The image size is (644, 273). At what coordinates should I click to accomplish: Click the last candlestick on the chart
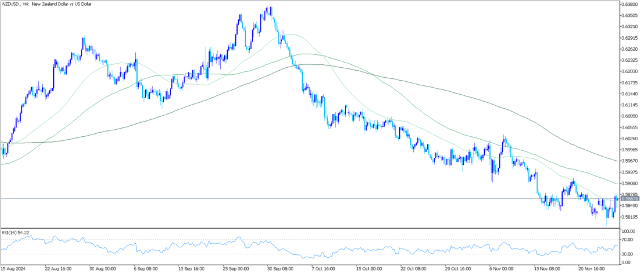pyautogui.click(x=617, y=198)
